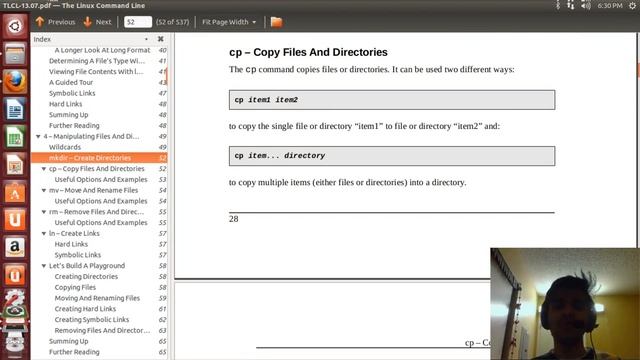
Task: Select 'Viewing File Contents With l...' entry
Action: click(x=96, y=71)
